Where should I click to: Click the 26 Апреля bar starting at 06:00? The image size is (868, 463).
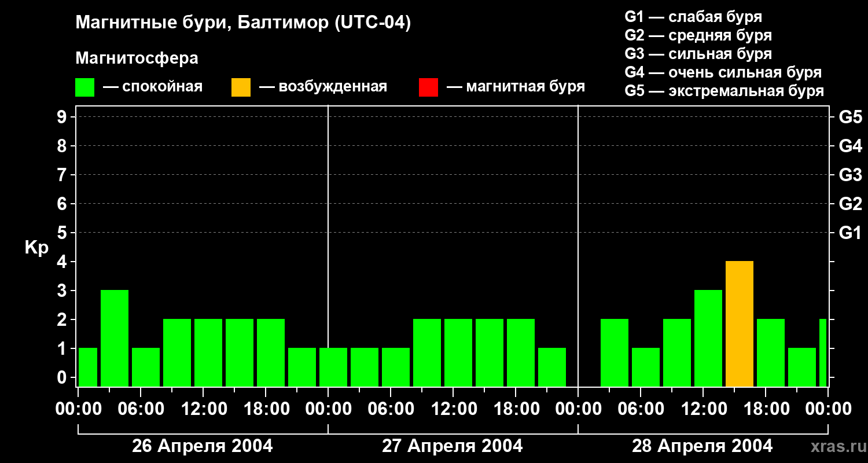coord(146,368)
